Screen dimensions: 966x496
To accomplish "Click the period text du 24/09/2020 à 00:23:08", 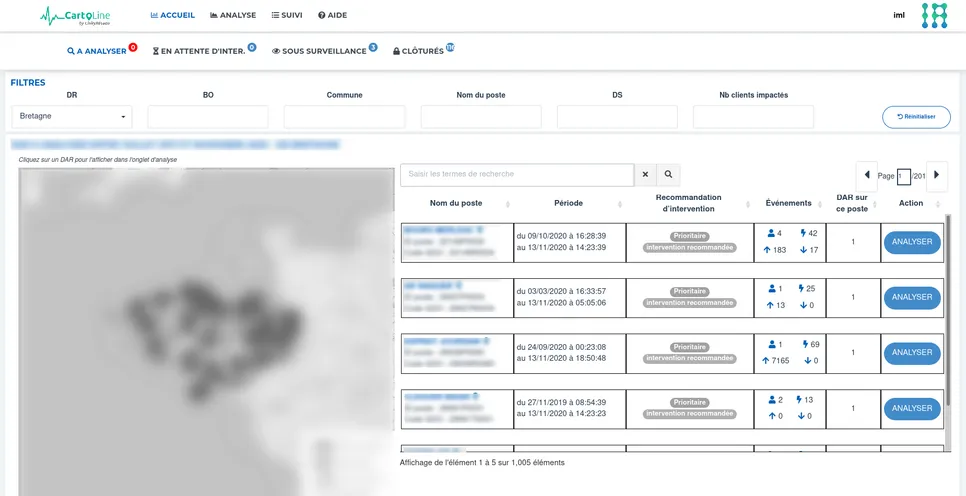I will coord(561,347).
